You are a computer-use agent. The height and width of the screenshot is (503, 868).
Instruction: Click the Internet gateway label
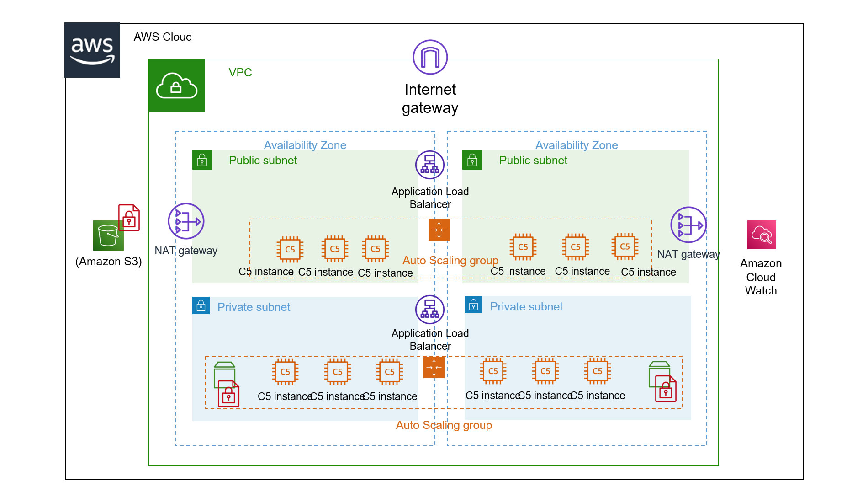point(430,99)
